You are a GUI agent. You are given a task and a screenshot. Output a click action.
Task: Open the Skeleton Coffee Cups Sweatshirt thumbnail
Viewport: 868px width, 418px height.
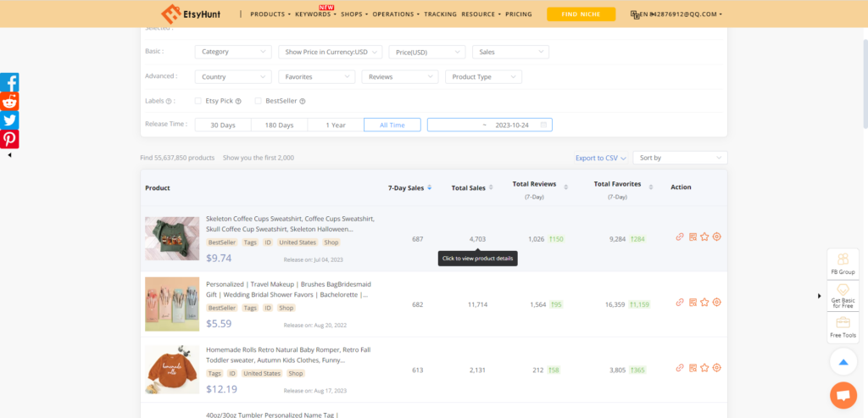[x=172, y=238]
